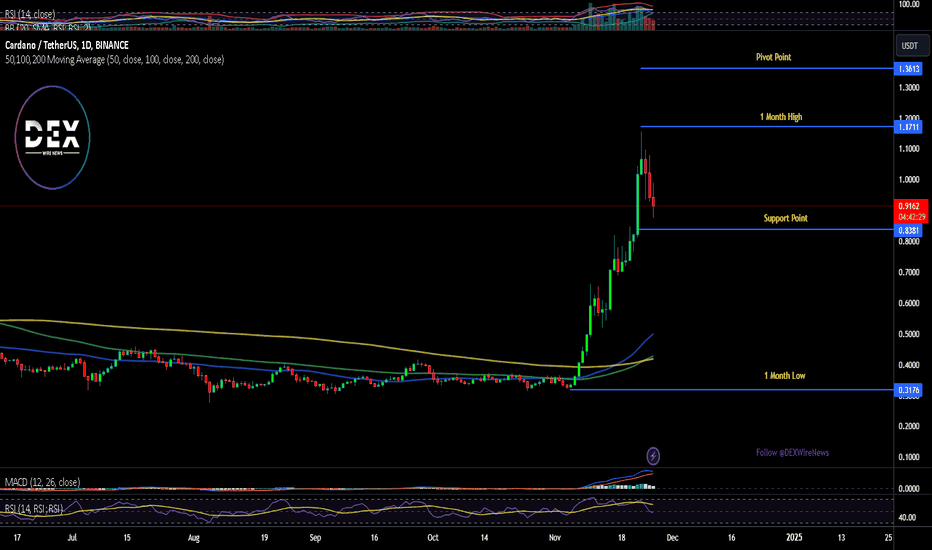Viewport: 932px width, 550px height.
Task: Click the 0.3176 price tag
Action: pos(908,390)
